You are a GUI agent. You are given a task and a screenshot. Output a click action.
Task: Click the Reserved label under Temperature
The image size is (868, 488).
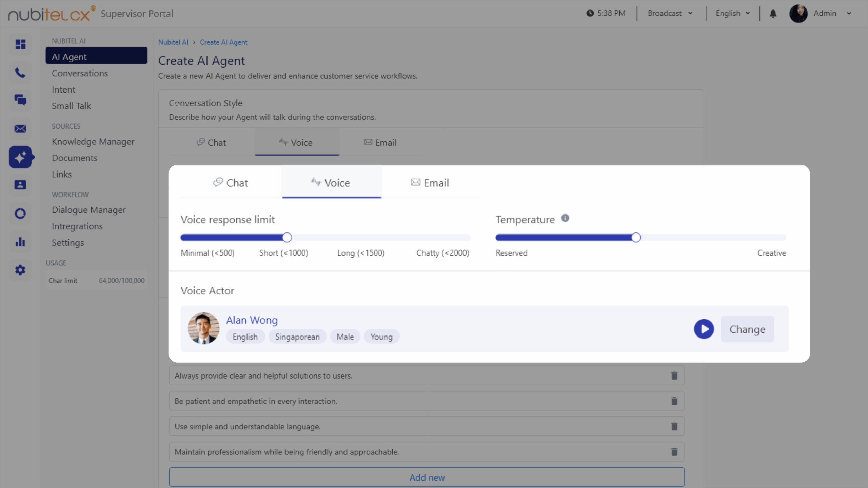click(511, 253)
